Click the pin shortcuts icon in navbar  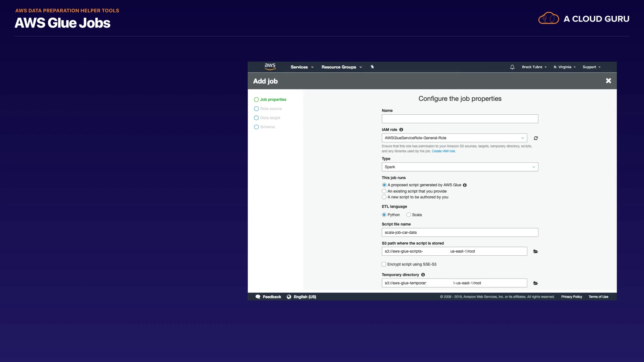pyautogui.click(x=372, y=67)
